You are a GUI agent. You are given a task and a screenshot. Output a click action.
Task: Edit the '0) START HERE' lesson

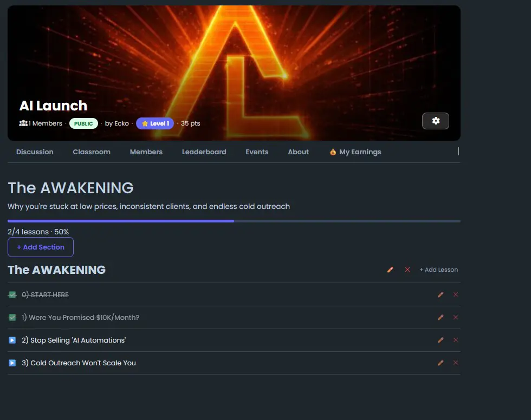coord(441,294)
